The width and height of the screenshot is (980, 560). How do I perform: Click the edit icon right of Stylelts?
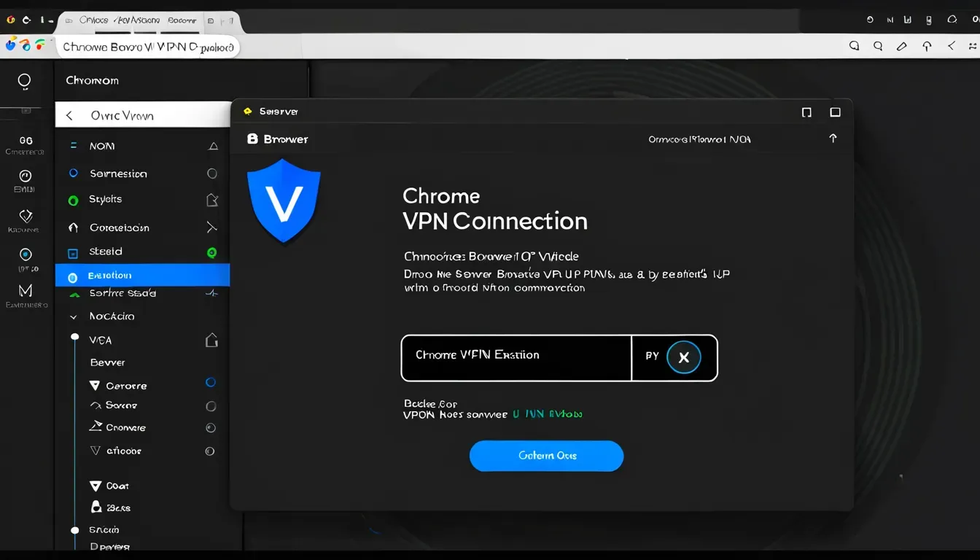click(x=211, y=200)
